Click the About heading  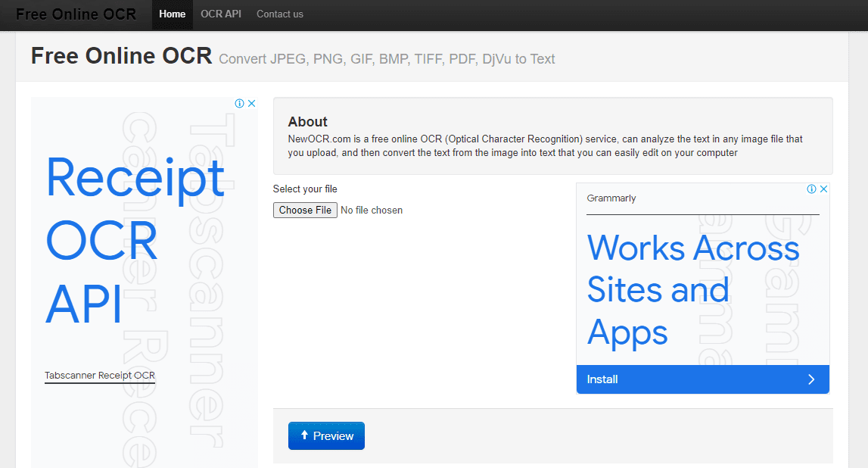308,122
